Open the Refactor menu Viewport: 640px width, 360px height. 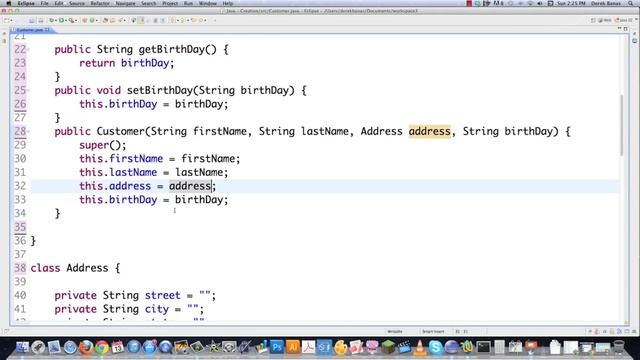coord(100,3)
